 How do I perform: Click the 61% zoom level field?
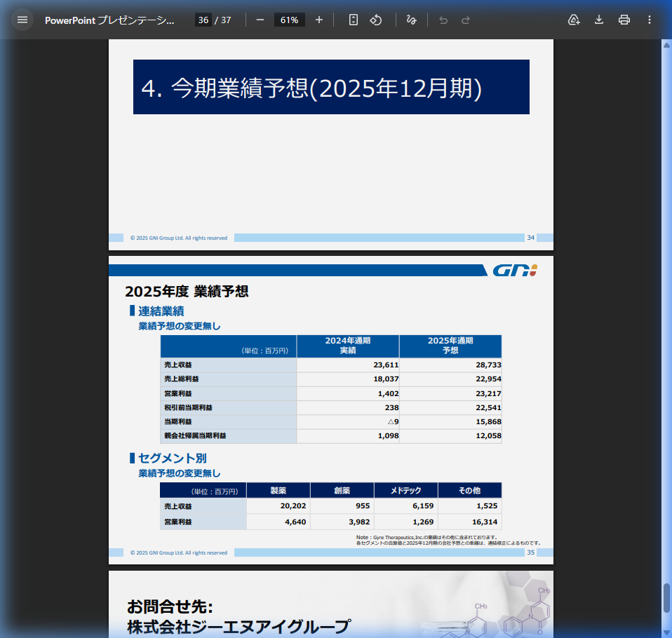[288, 20]
